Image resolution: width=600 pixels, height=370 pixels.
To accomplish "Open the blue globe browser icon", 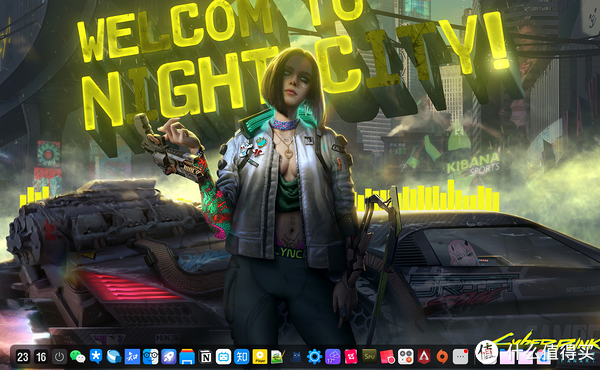I will 114,357.
